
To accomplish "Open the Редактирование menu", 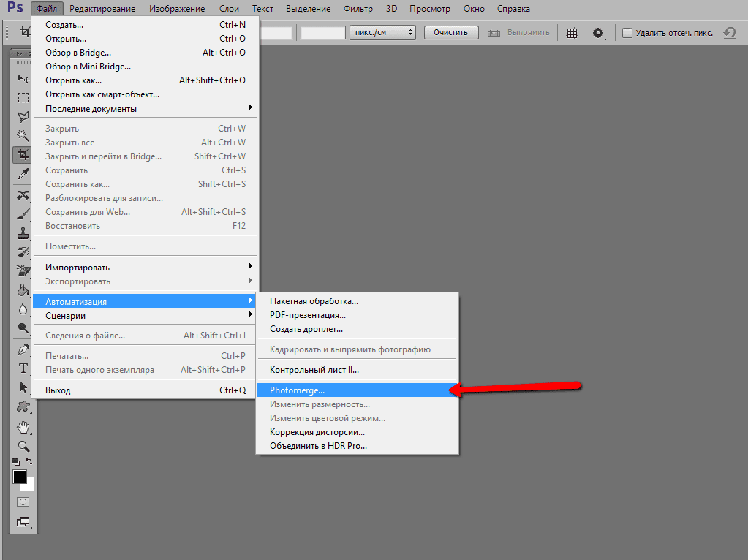I will 102,9.
